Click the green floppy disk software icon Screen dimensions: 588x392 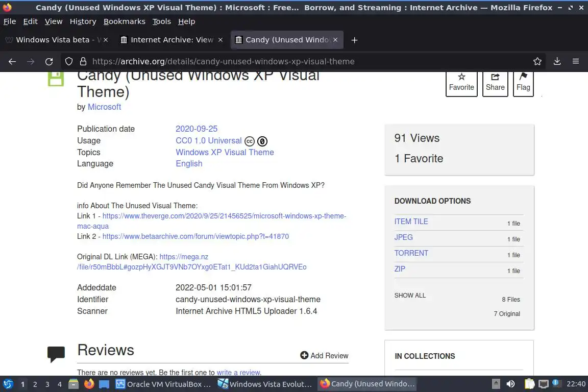(x=56, y=79)
